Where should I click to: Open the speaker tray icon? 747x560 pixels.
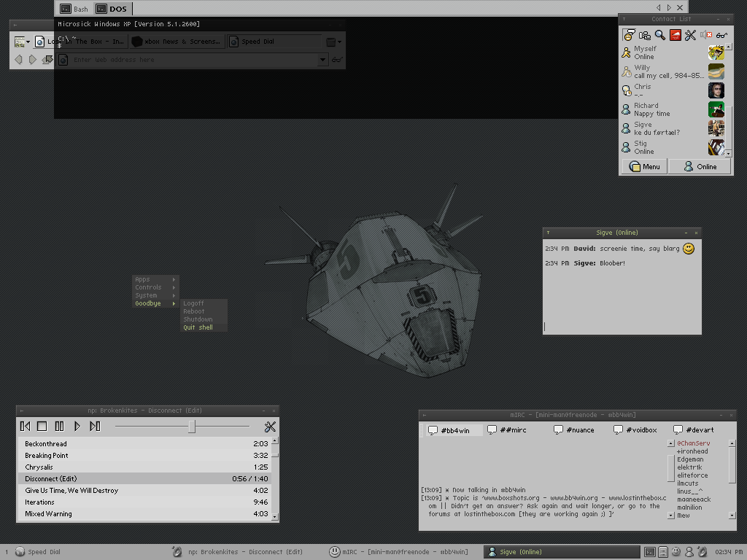703,552
